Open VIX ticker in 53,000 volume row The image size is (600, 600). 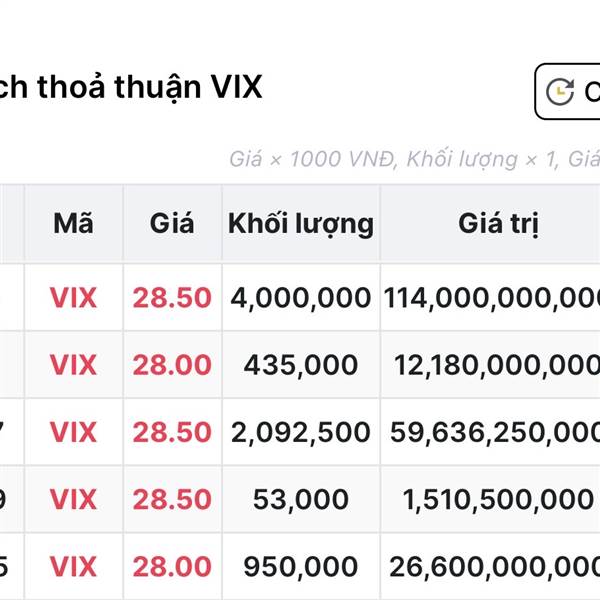click(73, 499)
